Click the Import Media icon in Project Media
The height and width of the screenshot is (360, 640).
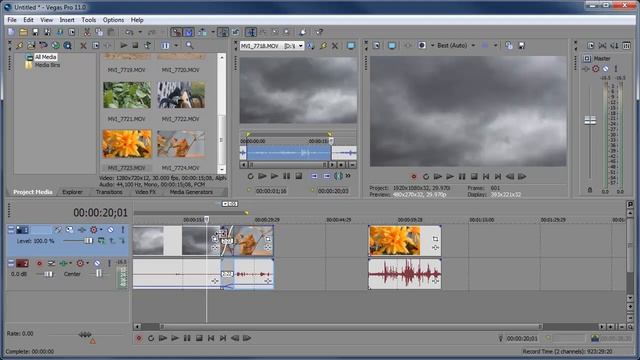pos(31,45)
